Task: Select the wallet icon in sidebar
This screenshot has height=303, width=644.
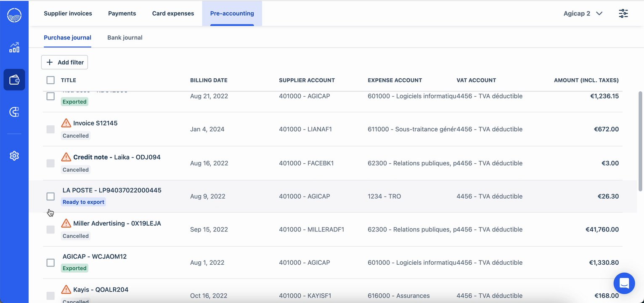Action: click(14, 80)
